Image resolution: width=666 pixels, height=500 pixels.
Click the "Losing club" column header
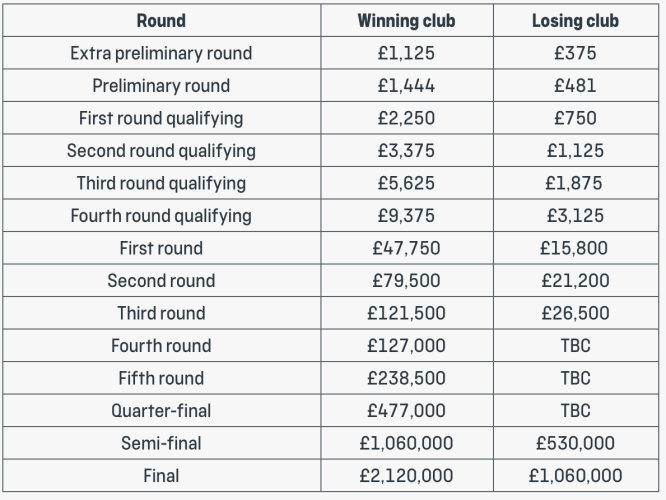(x=575, y=20)
